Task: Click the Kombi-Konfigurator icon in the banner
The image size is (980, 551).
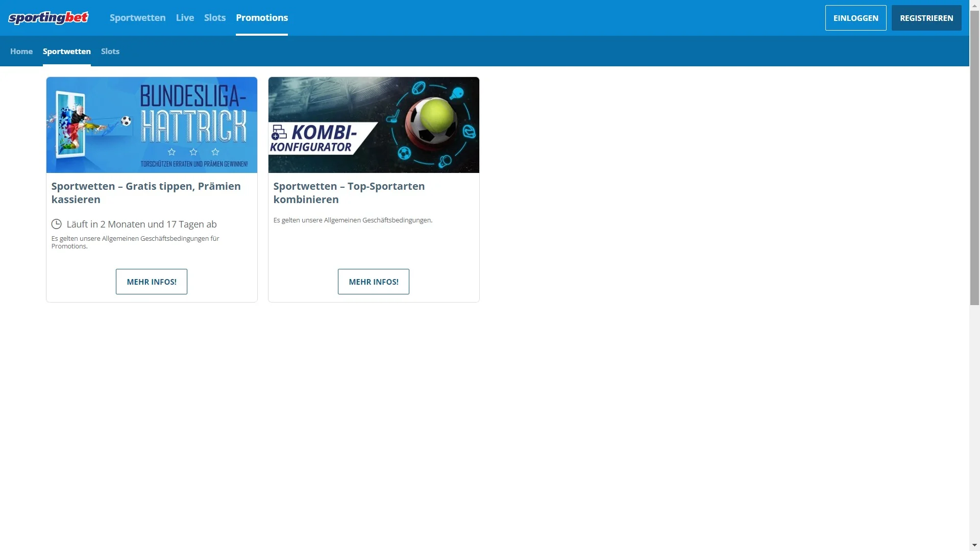Action: (x=279, y=133)
